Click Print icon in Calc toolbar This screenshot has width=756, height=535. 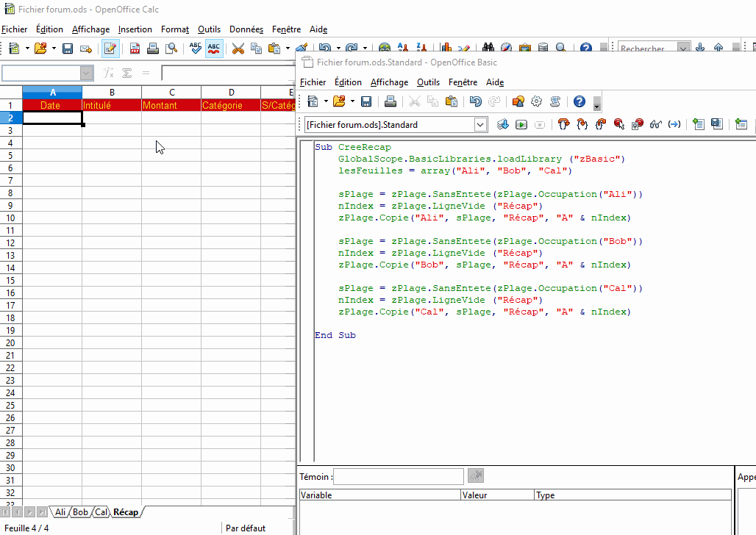[x=153, y=49]
